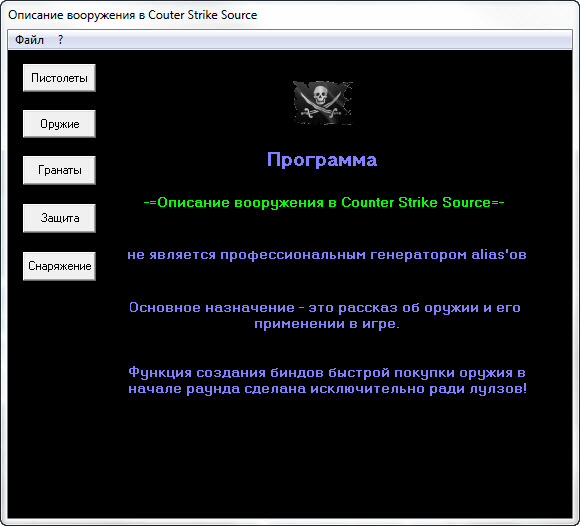Image resolution: width=580 pixels, height=526 pixels.
Task: Open the ? help menu
Action: 60,40
